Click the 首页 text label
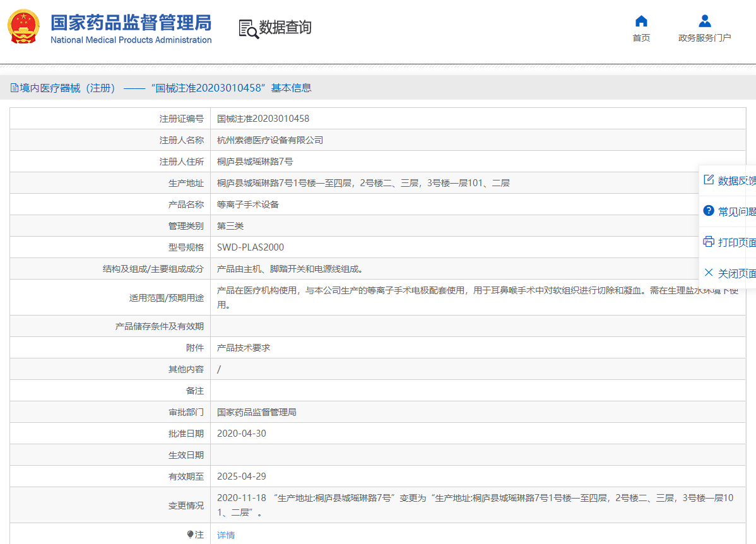Screen dimensions: 756x544 click(x=641, y=38)
